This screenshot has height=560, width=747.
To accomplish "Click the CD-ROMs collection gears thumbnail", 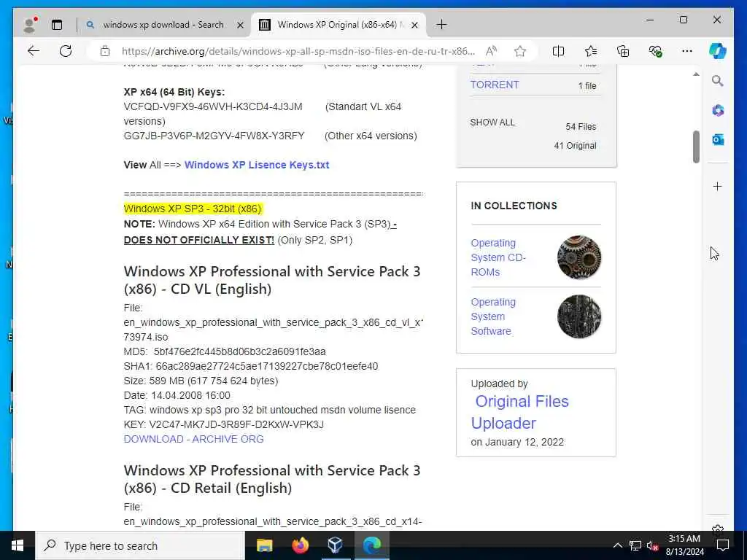I will pyautogui.click(x=579, y=257).
